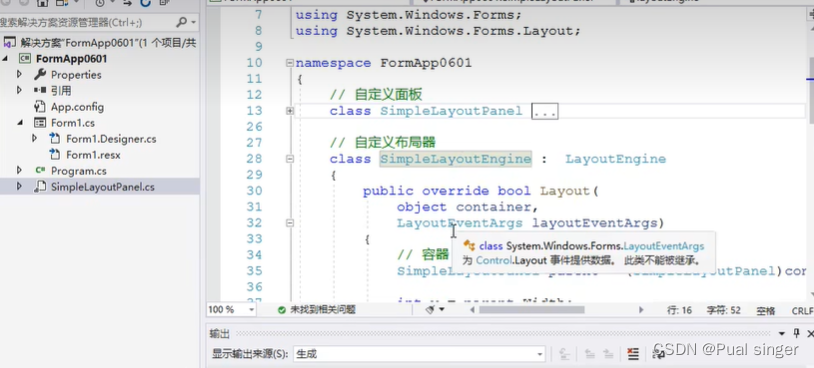Expand the SimpleLayoutPanel.cs node
The width and height of the screenshot is (814, 368).
(19, 187)
